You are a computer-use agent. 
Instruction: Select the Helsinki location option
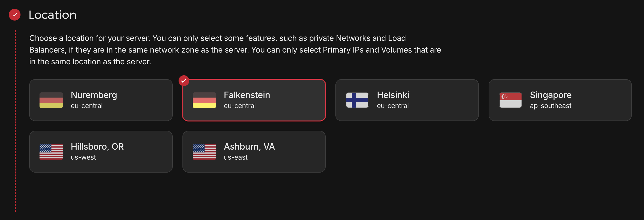pyautogui.click(x=407, y=100)
